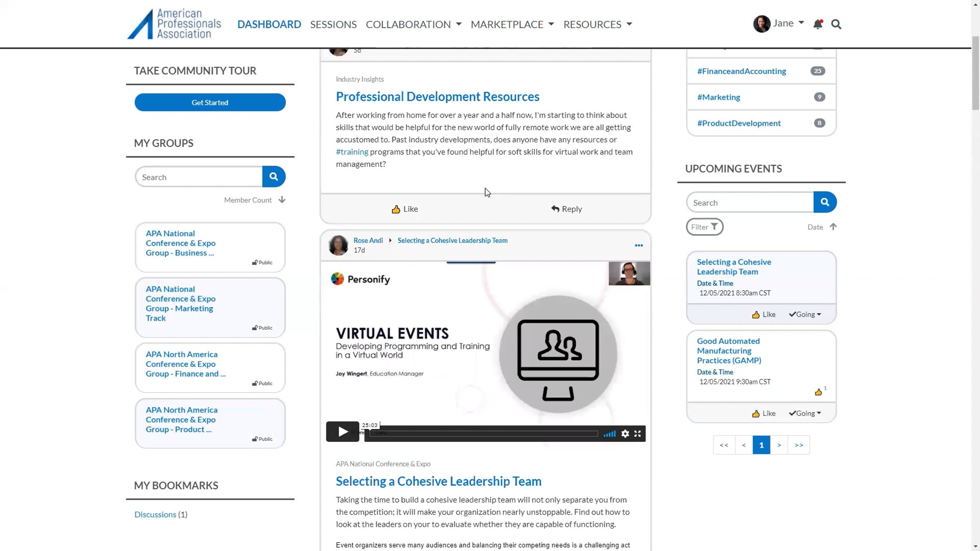Open the notifications bell icon
Viewport: 980px width, 551px height.
point(817,24)
